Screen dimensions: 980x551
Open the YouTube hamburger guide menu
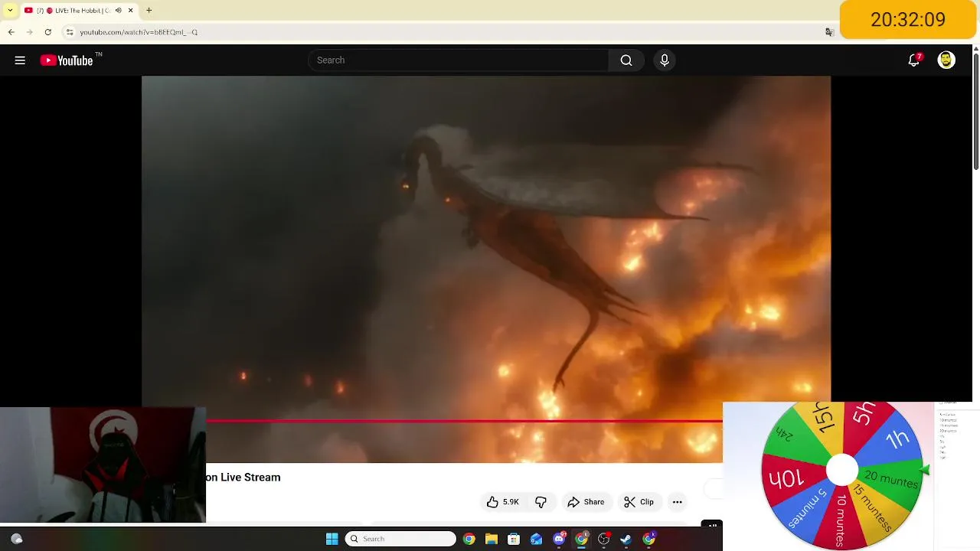(x=20, y=60)
